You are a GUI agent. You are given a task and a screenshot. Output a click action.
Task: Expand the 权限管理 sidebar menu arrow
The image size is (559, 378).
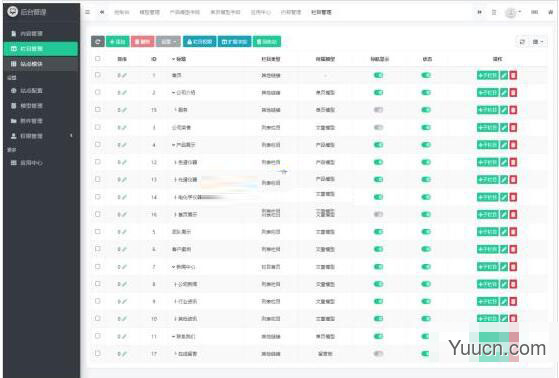pyautogui.click(x=71, y=136)
